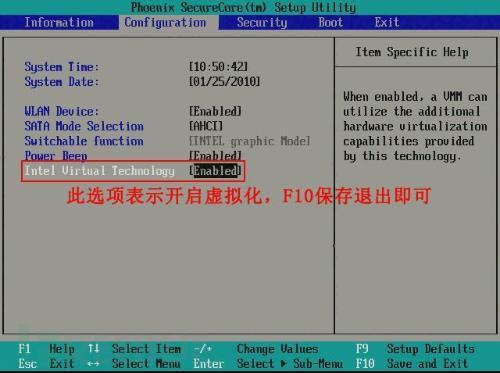This screenshot has width=500, height=373.
Task: Open the Information tab
Action: (59, 23)
